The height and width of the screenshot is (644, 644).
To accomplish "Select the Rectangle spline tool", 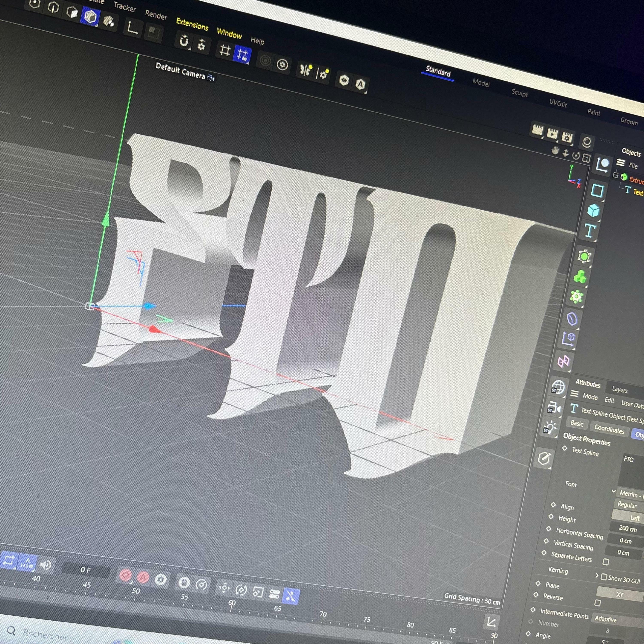I will pyautogui.click(x=597, y=191).
